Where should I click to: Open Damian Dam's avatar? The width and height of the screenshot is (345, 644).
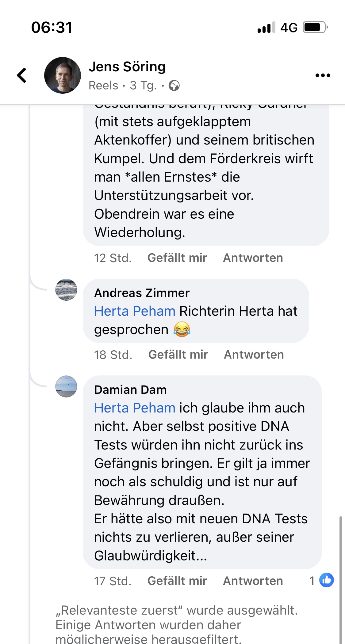tap(66, 386)
